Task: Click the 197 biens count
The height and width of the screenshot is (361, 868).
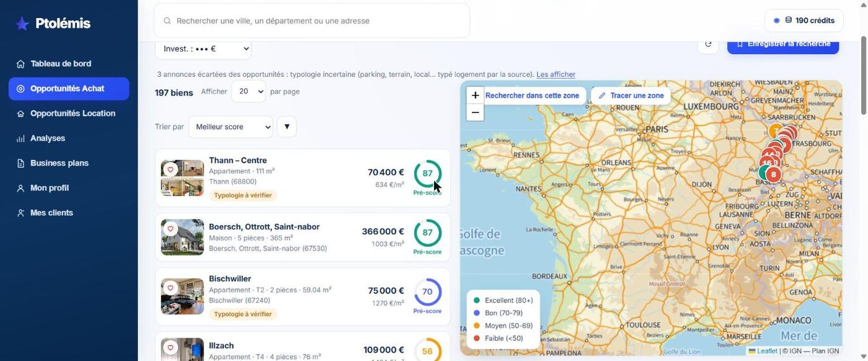Action: pos(174,92)
